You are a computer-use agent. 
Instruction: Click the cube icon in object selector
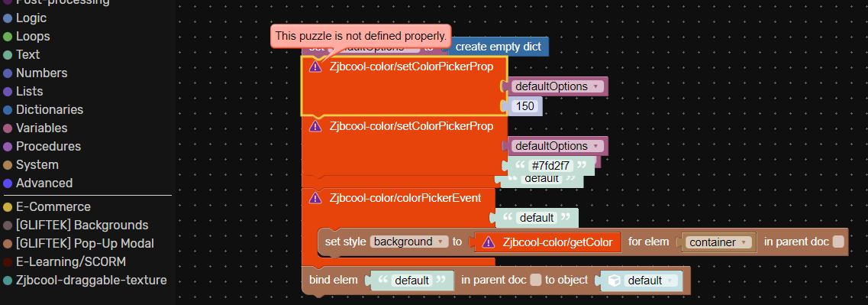click(x=614, y=281)
